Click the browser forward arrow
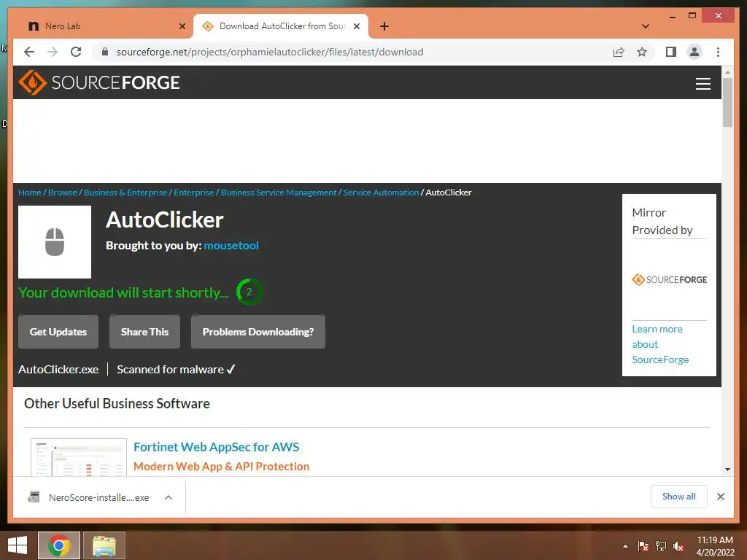The height and width of the screenshot is (560, 747). tap(53, 52)
